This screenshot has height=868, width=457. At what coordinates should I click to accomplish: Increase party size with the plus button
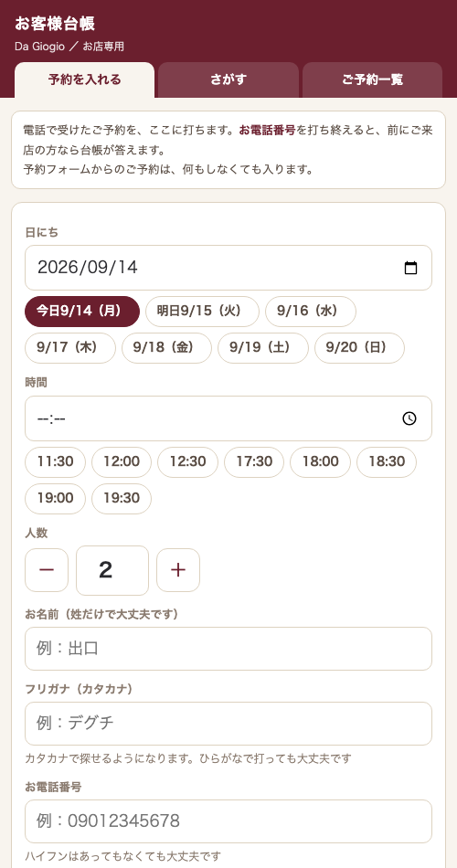[x=178, y=570]
